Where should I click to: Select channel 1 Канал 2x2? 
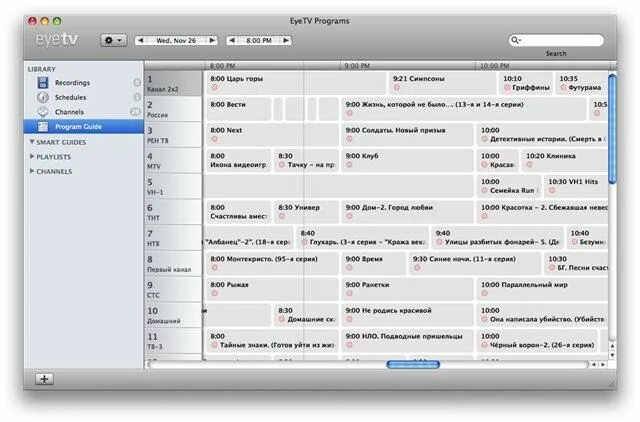(x=173, y=83)
